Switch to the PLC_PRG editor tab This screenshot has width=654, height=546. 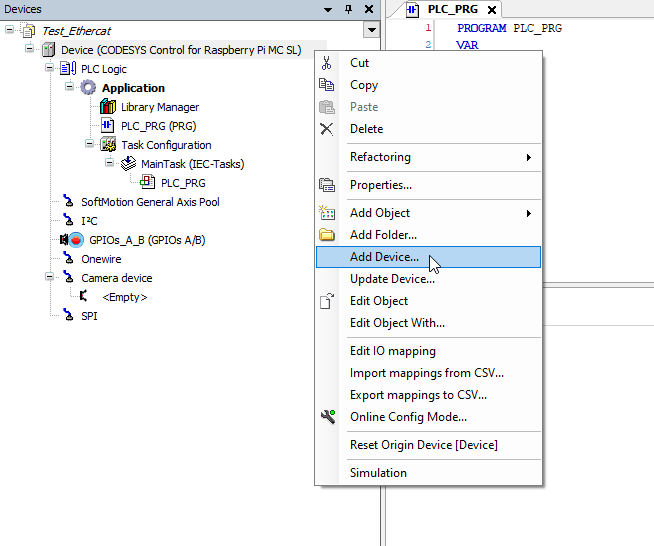(453, 10)
